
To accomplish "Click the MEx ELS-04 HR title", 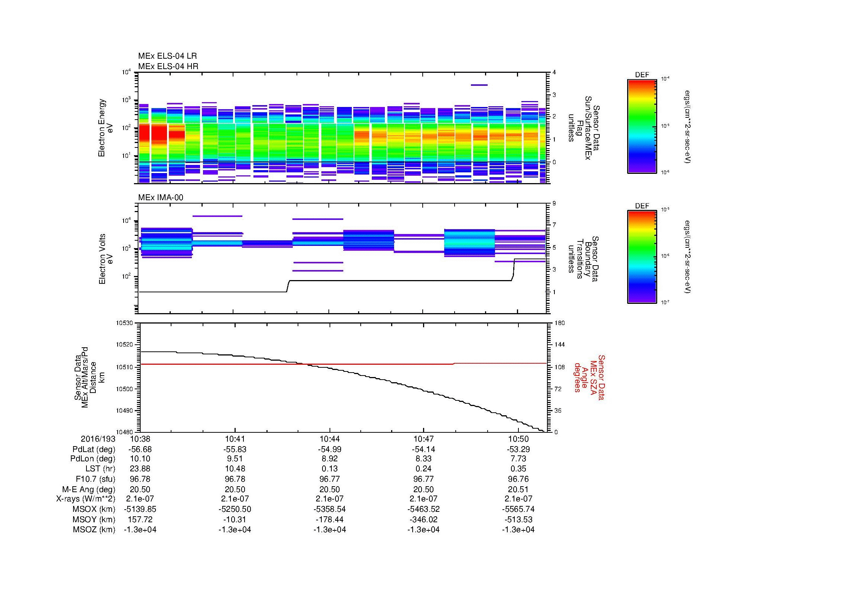I will point(168,66).
